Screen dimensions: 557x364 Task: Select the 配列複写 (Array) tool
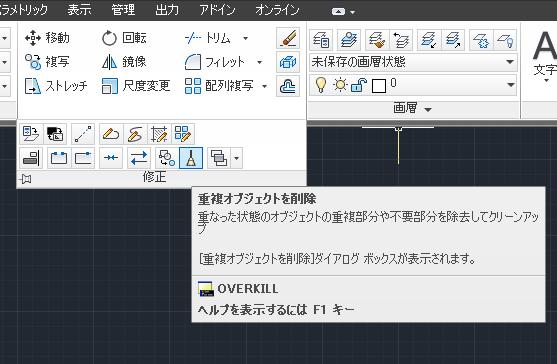(x=219, y=86)
